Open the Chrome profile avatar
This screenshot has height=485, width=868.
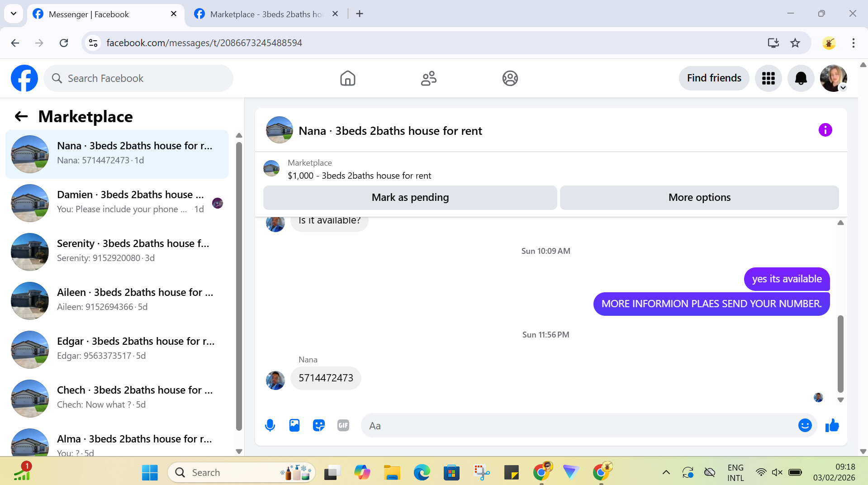click(x=829, y=43)
